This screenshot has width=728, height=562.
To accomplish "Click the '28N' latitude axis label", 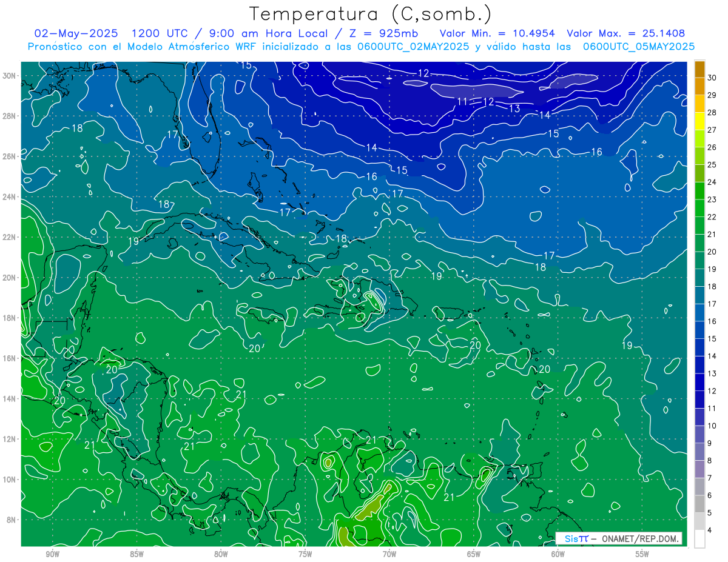I will 10,116.
